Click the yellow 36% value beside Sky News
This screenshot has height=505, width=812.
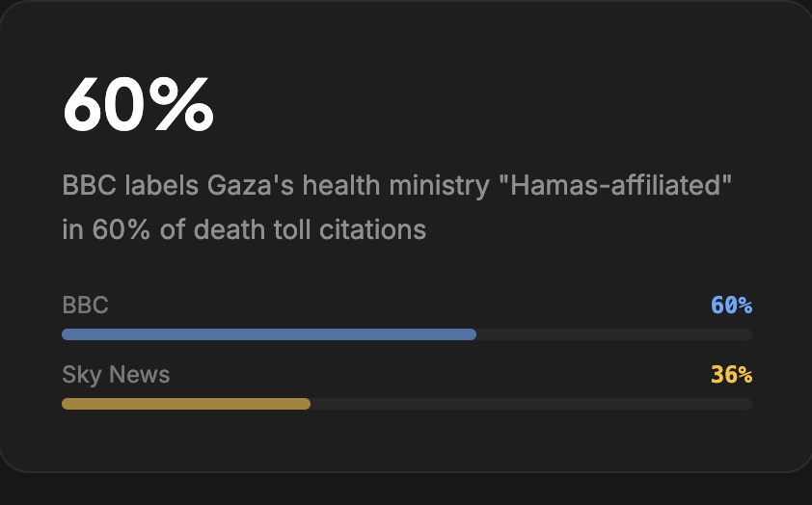click(731, 375)
